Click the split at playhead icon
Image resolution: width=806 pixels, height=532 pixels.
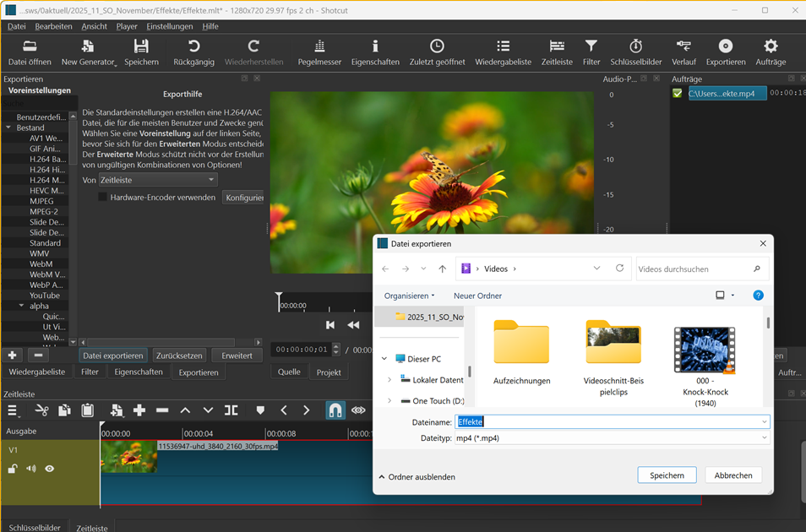[x=231, y=410]
